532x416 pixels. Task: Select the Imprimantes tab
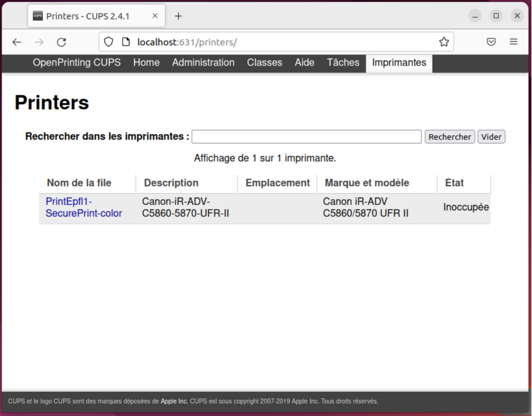coord(399,62)
